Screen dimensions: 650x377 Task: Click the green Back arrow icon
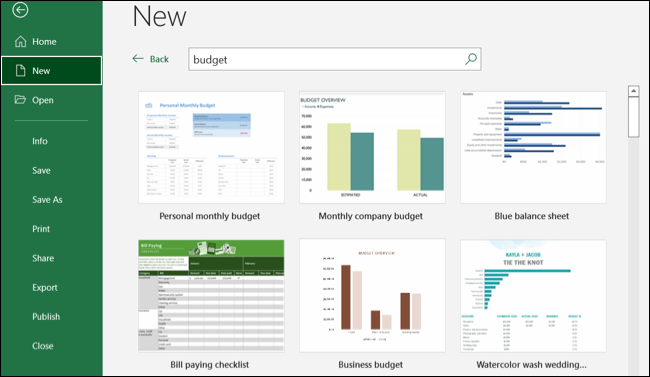pyautogui.click(x=138, y=59)
